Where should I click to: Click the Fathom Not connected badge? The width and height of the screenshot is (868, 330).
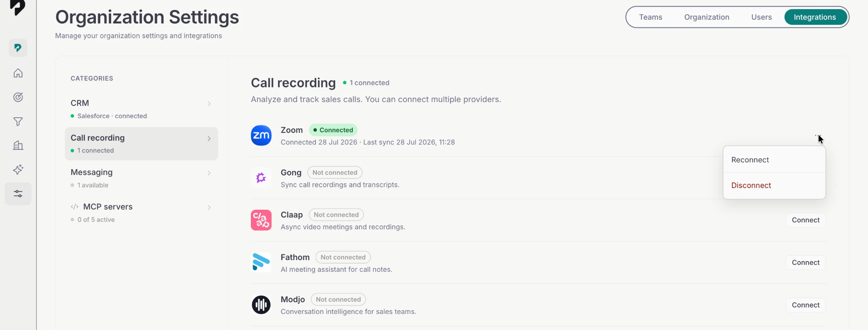343,257
